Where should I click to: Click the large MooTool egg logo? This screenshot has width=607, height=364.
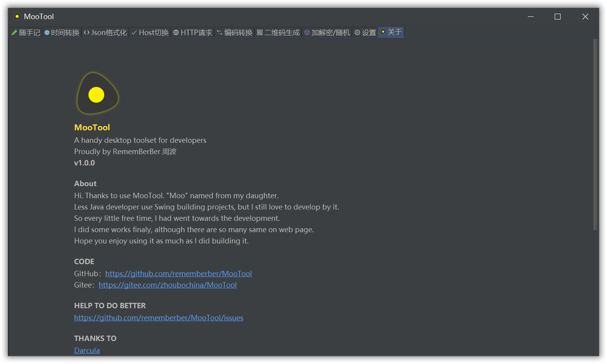click(x=97, y=94)
